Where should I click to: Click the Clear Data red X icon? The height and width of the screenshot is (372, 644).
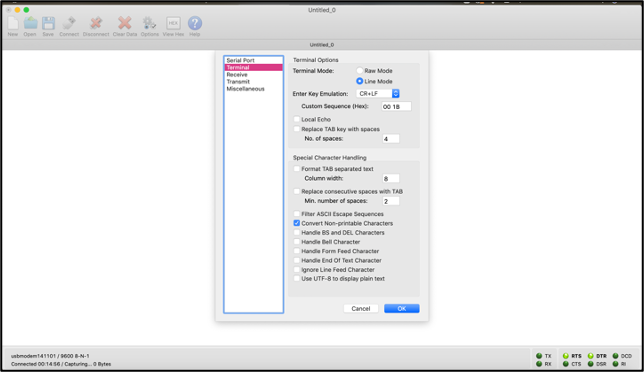coord(124,23)
